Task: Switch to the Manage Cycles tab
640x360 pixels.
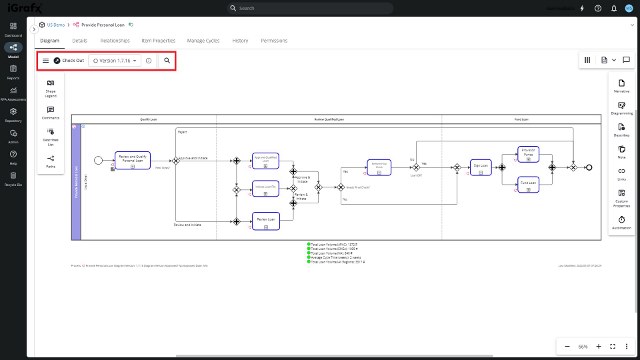Action: tap(203, 40)
